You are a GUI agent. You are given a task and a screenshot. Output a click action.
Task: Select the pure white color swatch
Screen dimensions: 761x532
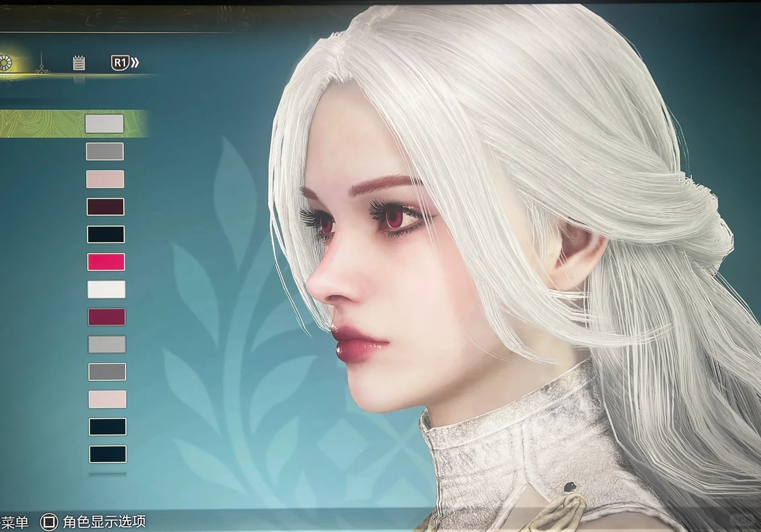click(x=106, y=290)
